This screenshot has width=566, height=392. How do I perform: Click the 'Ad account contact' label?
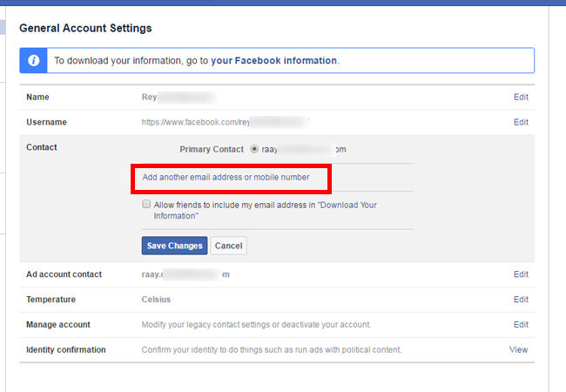[64, 274]
